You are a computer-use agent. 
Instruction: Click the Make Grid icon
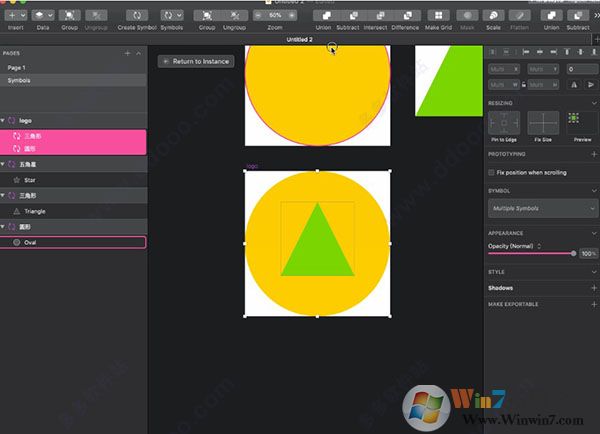[x=438, y=16]
